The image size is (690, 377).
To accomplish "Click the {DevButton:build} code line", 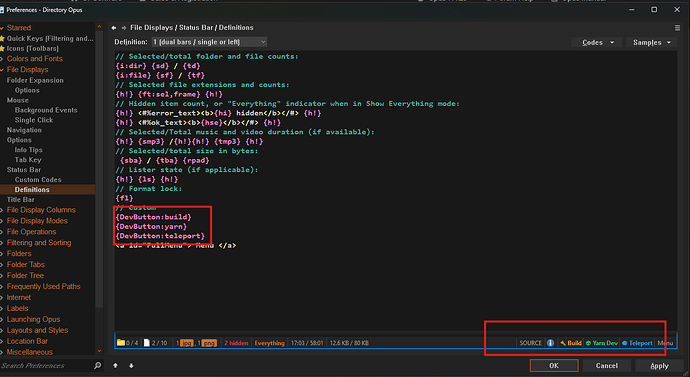I will 154,217.
